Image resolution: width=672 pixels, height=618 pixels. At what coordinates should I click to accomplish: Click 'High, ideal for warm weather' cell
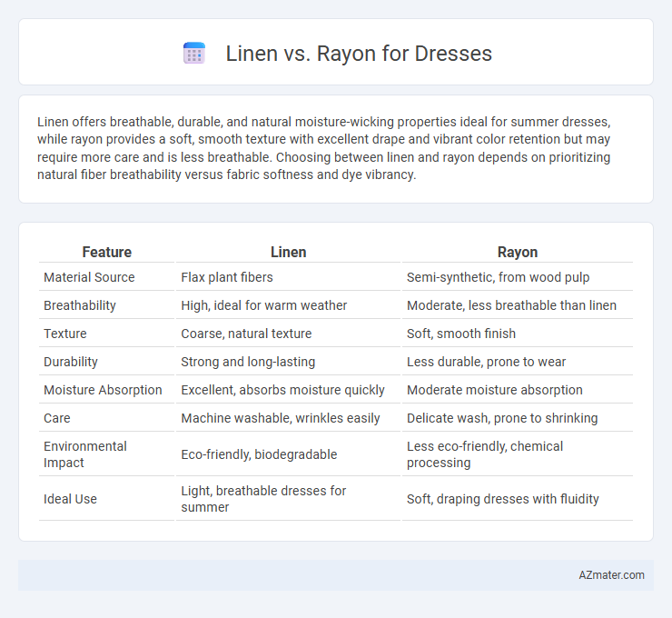coord(264,305)
